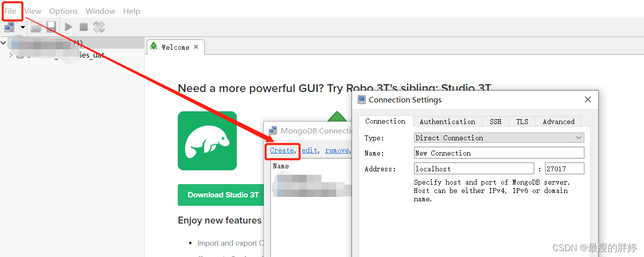Click the Welcome tab leaf icon
This screenshot has height=257, width=644.
154,47
